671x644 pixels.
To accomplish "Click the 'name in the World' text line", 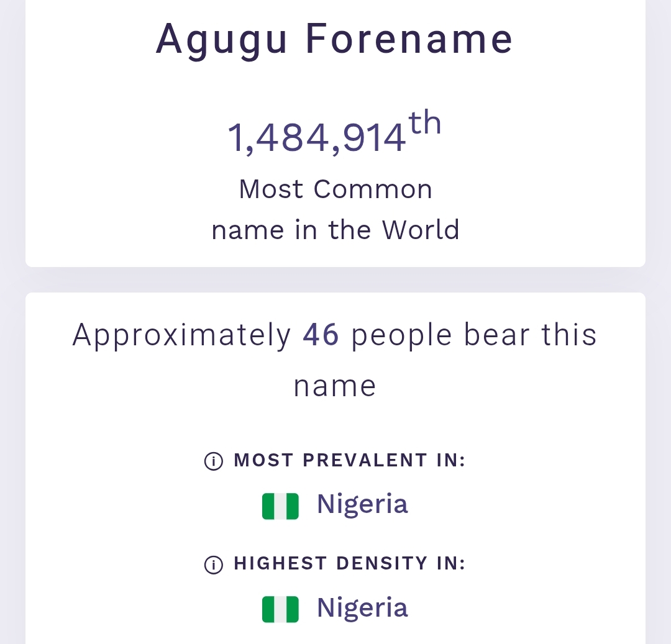I will coord(335,230).
